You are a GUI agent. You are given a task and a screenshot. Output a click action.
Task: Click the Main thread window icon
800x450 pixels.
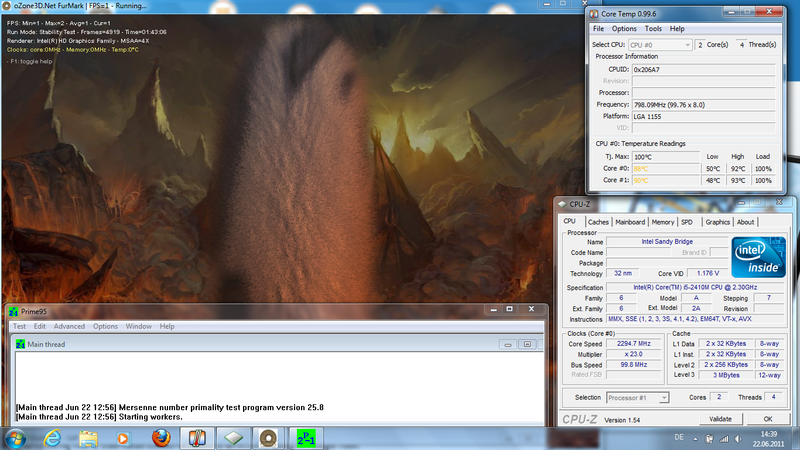click(x=20, y=344)
